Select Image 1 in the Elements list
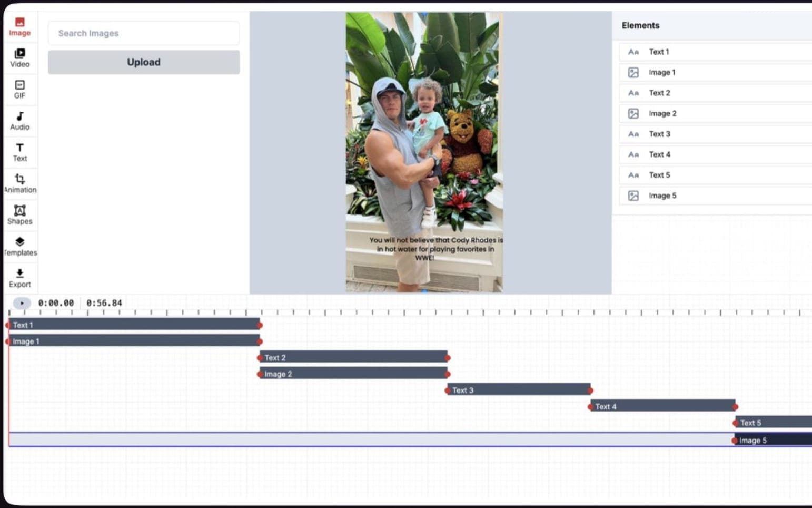This screenshot has height=508, width=812. pos(715,72)
